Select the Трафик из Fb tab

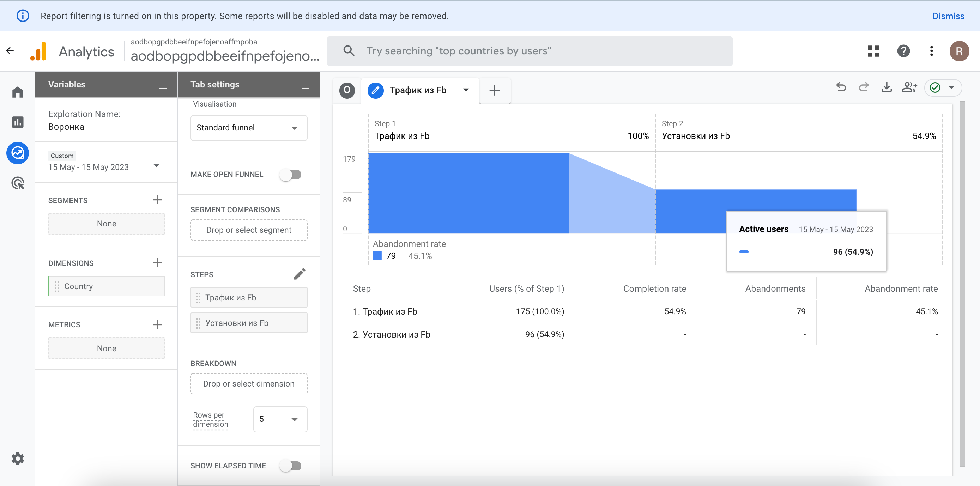pos(418,91)
